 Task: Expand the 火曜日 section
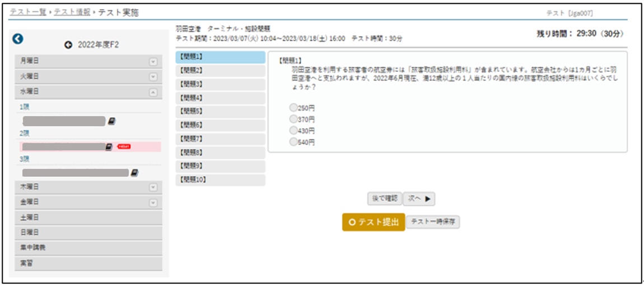pos(153,76)
